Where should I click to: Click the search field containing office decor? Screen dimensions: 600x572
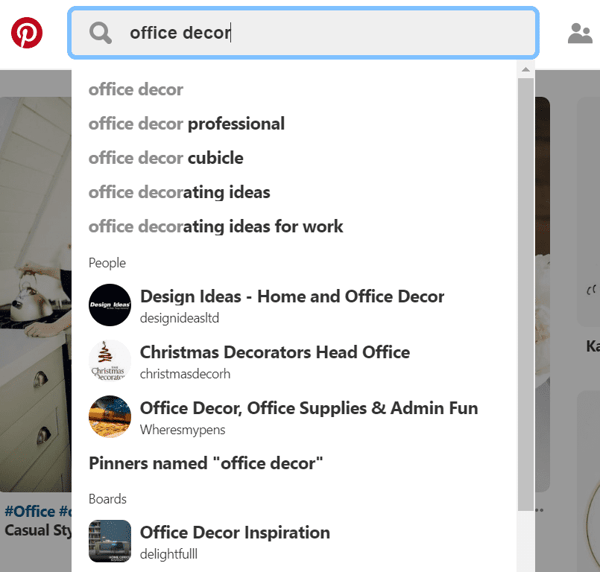[303, 33]
